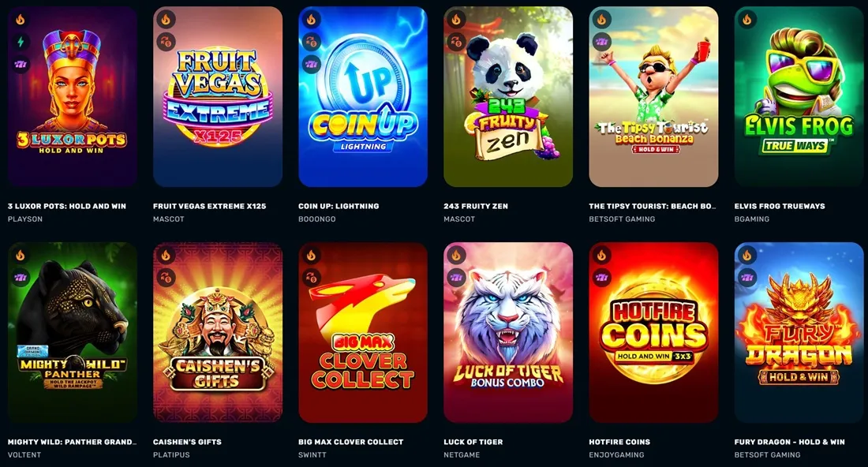This screenshot has height=467, width=868.
Task: Click the flame badge on Elvis Frog Trueways
Action: pyautogui.click(x=746, y=20)
